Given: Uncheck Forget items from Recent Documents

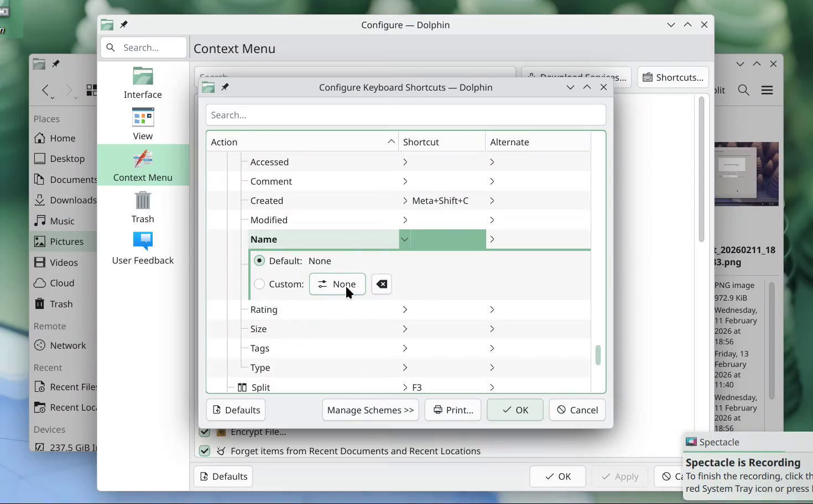Looking at the screenshot, I should coord(205,450).
